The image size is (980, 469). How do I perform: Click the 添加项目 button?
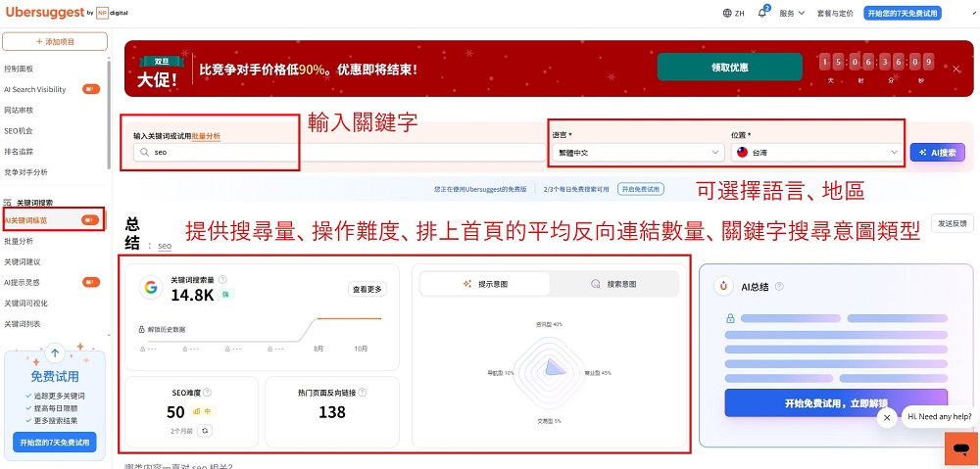tap(55, 41)
